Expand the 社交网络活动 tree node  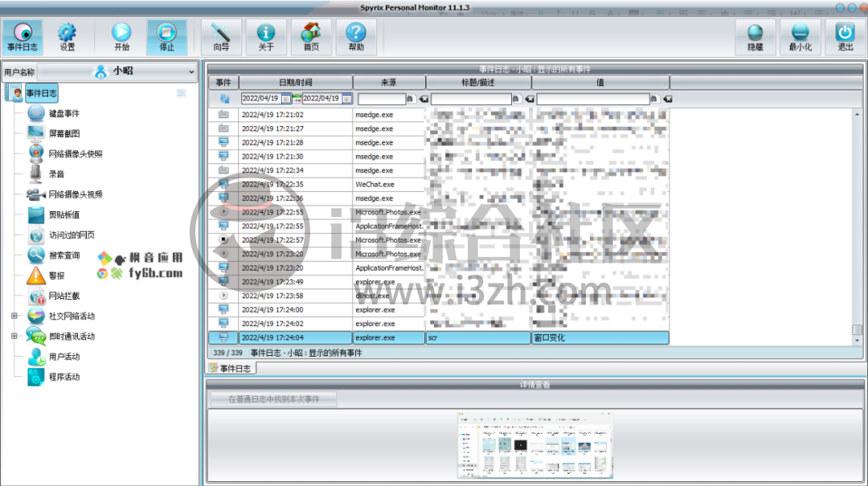coord(14,316)
